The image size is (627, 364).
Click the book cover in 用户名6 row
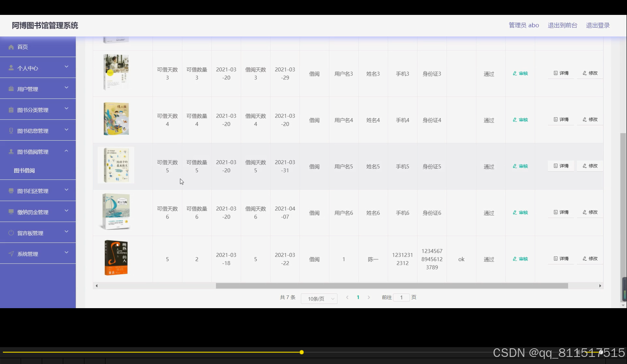click(116, 211)
